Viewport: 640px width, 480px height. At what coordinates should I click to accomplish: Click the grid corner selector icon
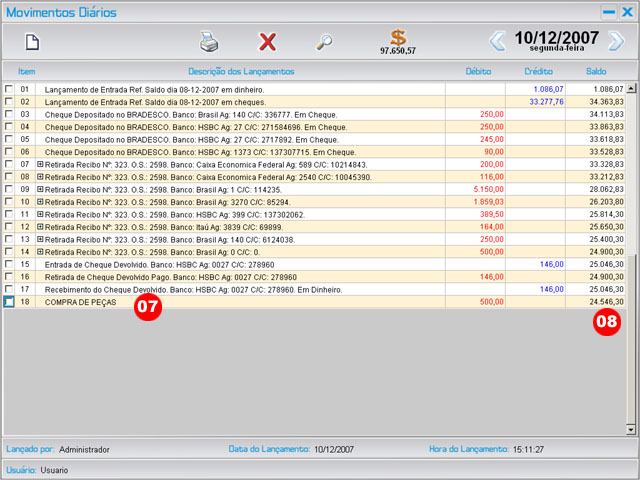point(9,72)
